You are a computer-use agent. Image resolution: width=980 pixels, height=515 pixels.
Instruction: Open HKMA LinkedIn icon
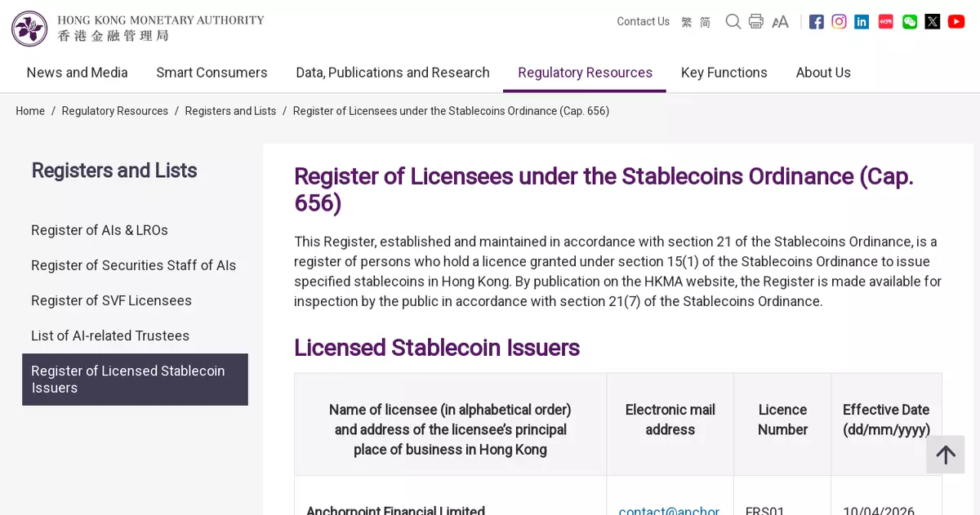click(862, 22)
